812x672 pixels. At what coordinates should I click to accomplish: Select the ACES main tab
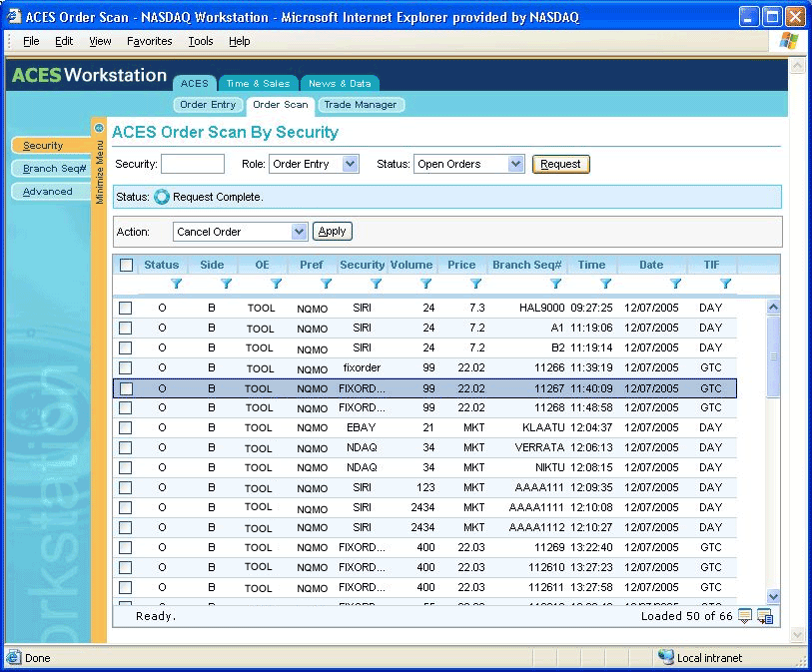tap(194, 83)
